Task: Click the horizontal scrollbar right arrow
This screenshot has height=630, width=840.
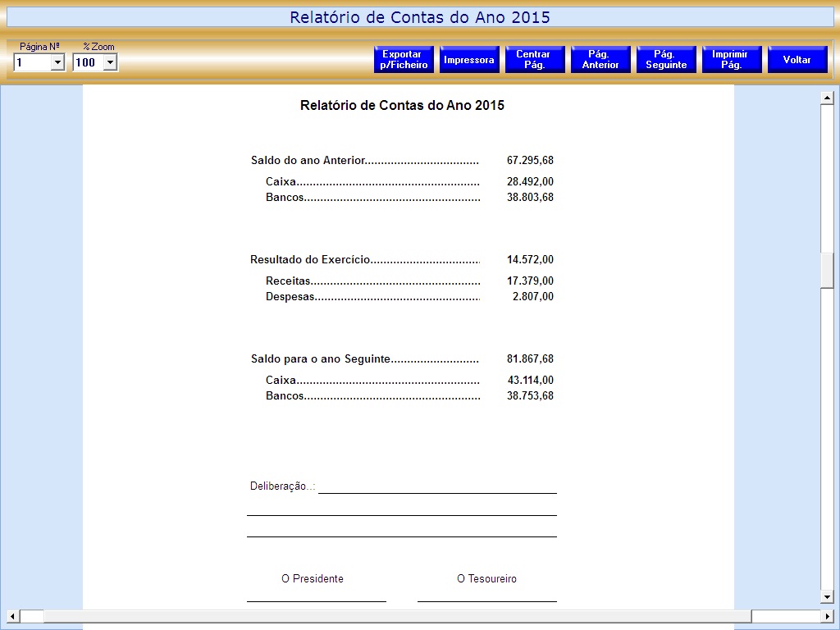Action: pyautogui.click(x=828, y=616)
